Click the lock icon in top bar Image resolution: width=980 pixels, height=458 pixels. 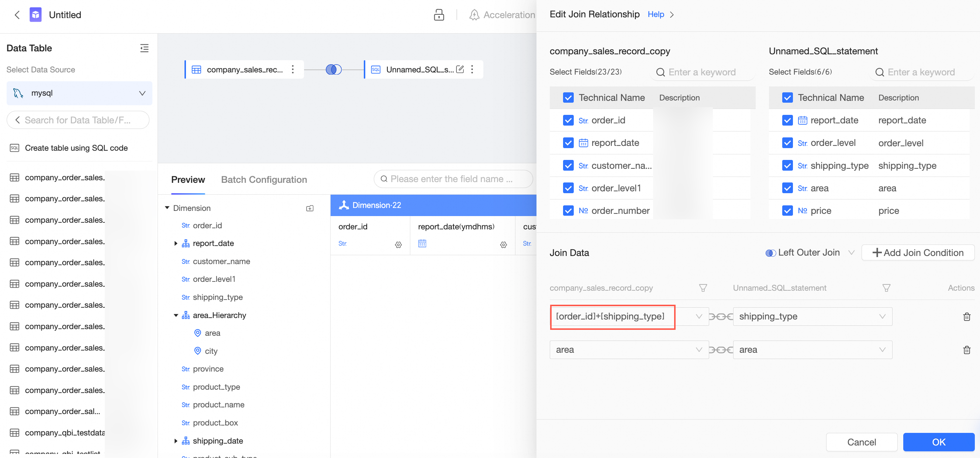(439, 15)
